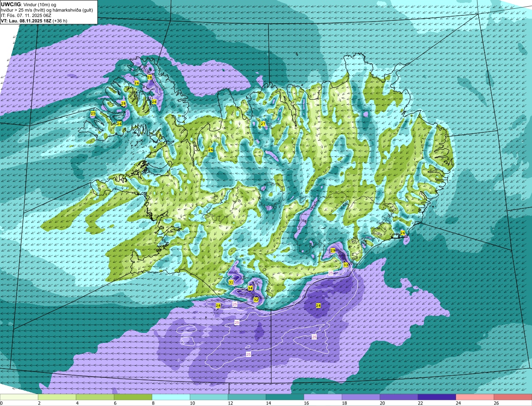Image resolution: width=532 pixels, height=406 pixels.
Task: Click the yellow 26 gust label on the southeast coast
Action: tap(402, 233)
